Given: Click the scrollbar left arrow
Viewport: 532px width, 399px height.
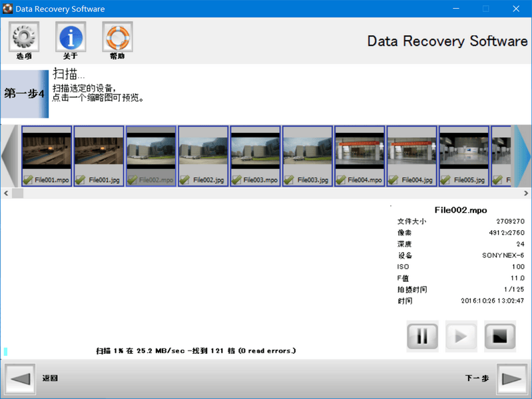Looking at the screenshot, I should point(6,194).
